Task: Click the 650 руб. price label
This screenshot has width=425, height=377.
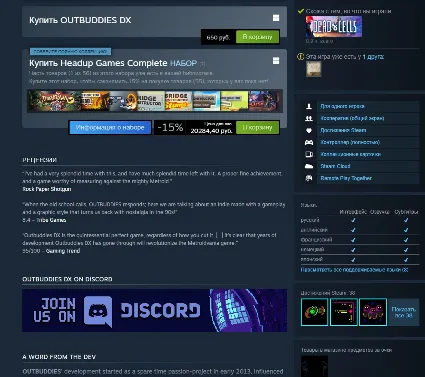Action: tap(218, 37)
